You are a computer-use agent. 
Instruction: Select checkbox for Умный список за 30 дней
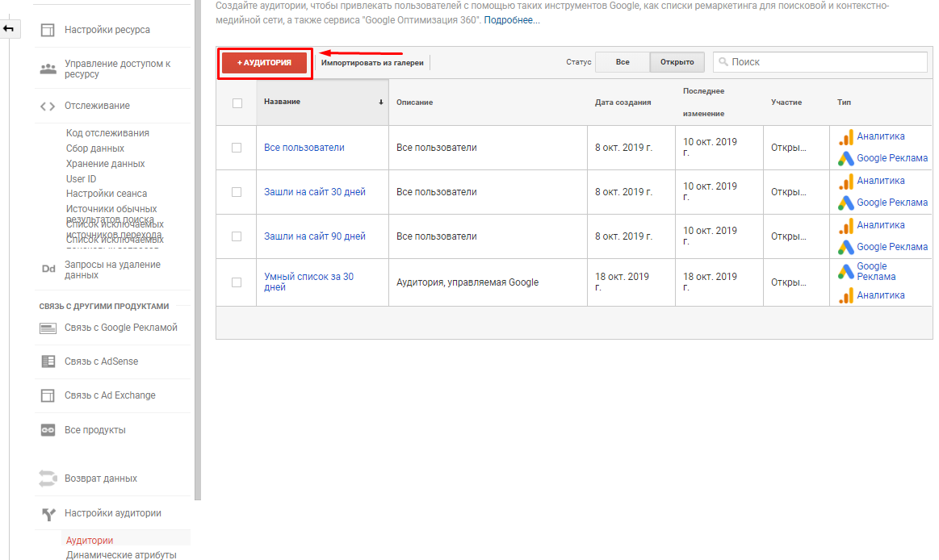coord(237,282)
